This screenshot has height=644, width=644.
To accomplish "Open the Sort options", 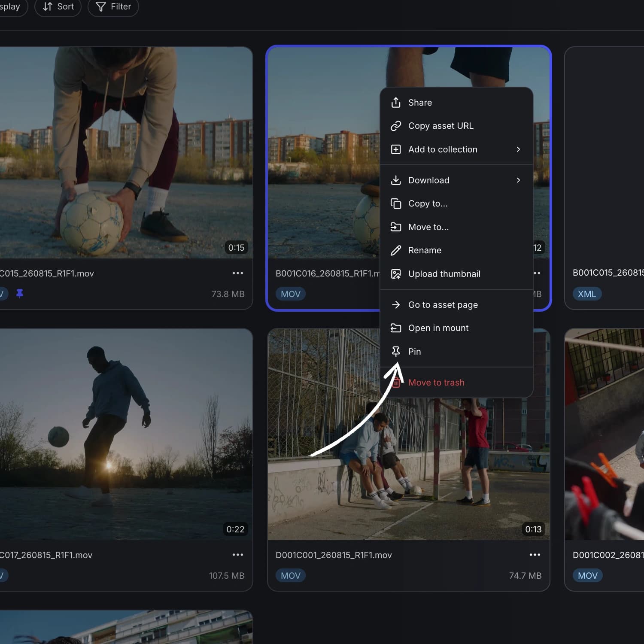I will coord(58,6).
